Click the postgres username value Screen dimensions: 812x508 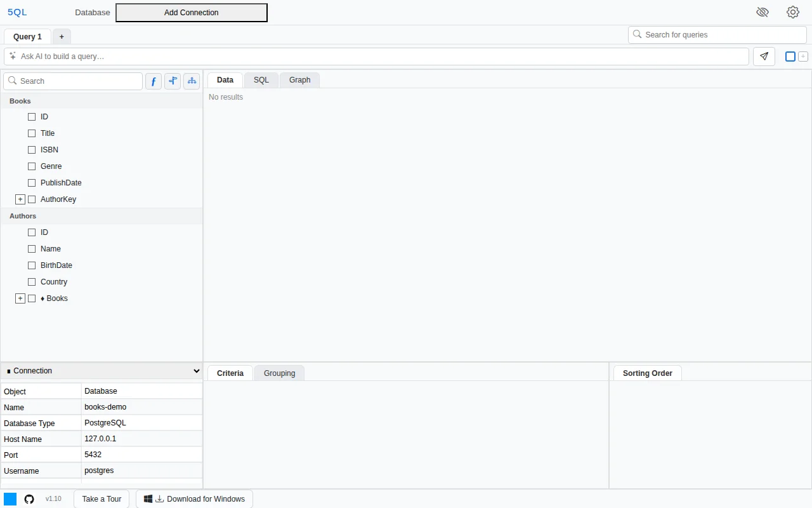click(142, 471)
